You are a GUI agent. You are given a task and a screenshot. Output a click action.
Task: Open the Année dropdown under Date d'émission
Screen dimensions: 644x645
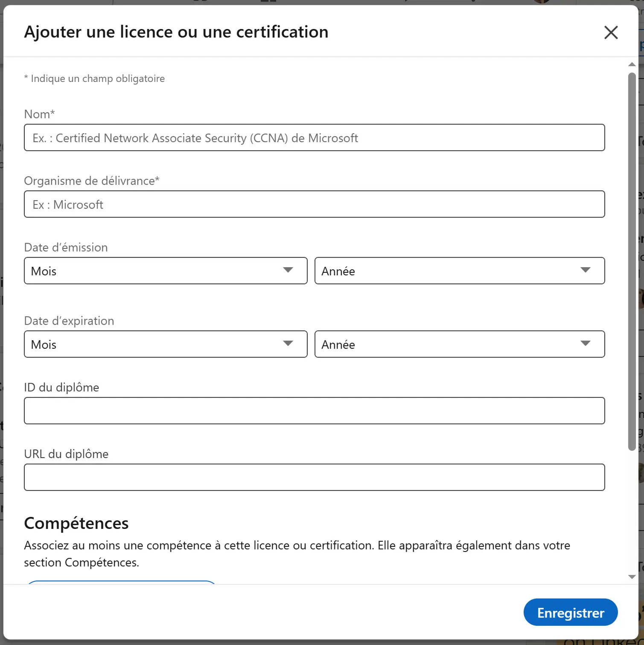click(x=460, y=271)
